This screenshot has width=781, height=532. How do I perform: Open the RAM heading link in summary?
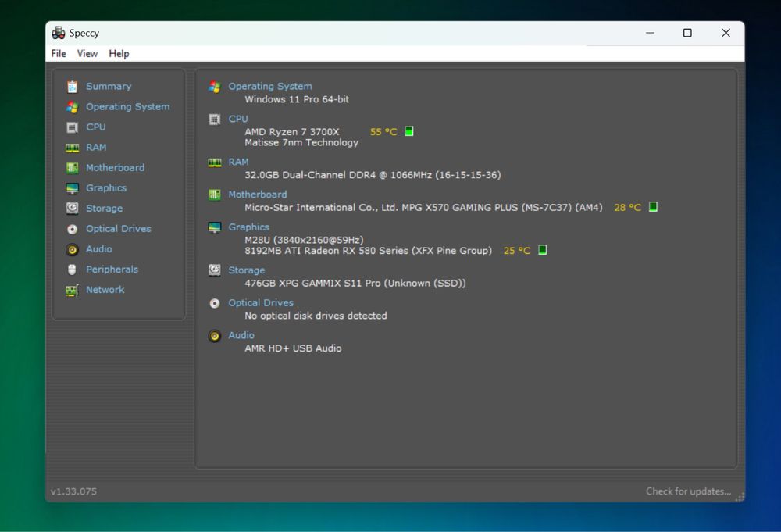pos(238,162)
